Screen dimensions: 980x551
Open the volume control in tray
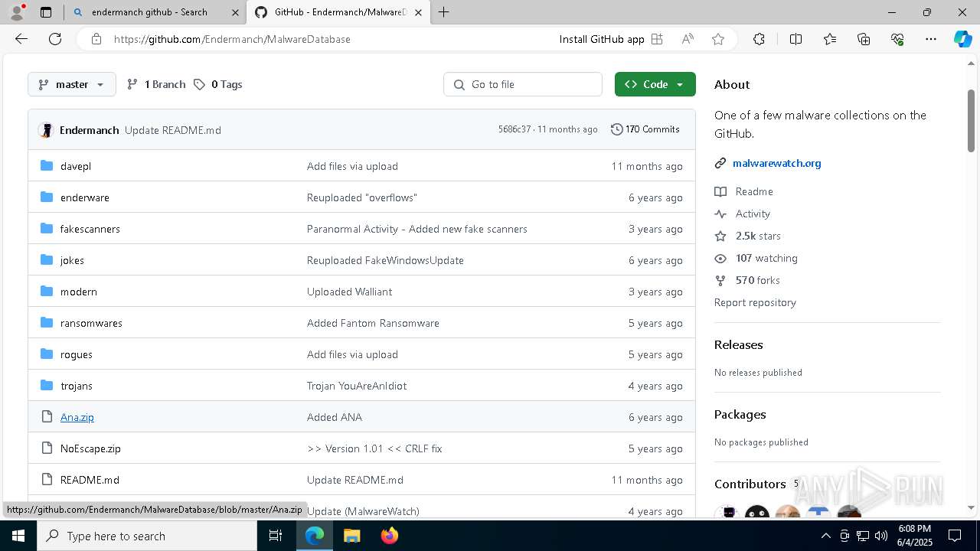(881, 536)
